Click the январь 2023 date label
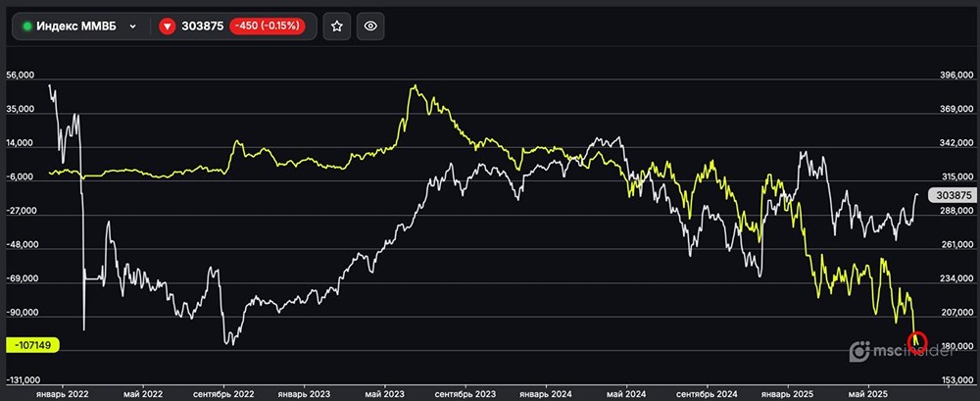 tap(304, 395)
